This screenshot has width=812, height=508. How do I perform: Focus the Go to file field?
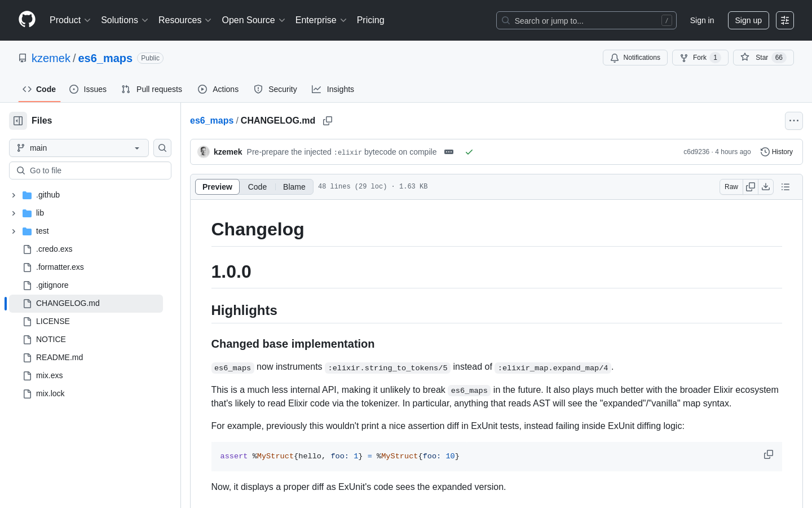90,170
